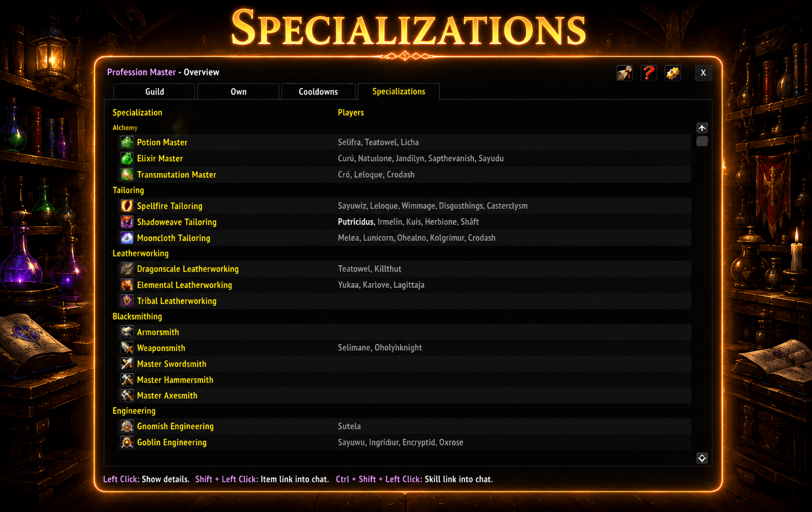Open settings via gold gear icon
This screenshot has width=812, height=512.
(x=673, y=73)
